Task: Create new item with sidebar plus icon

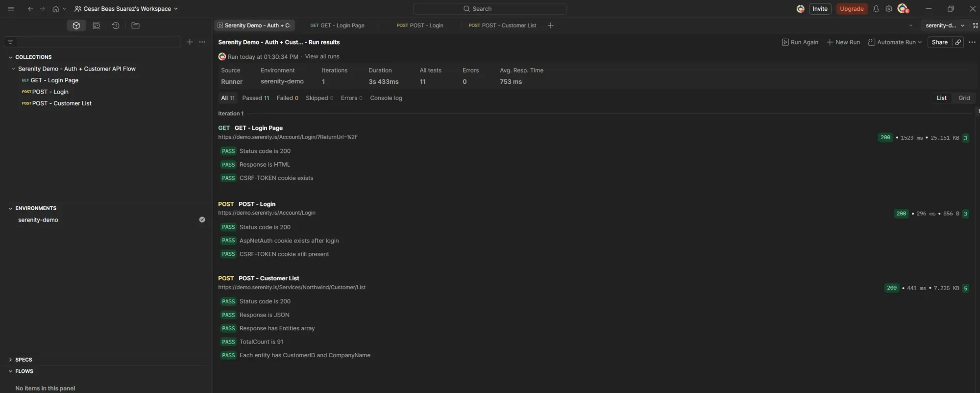Action: (x=190, y=42)
